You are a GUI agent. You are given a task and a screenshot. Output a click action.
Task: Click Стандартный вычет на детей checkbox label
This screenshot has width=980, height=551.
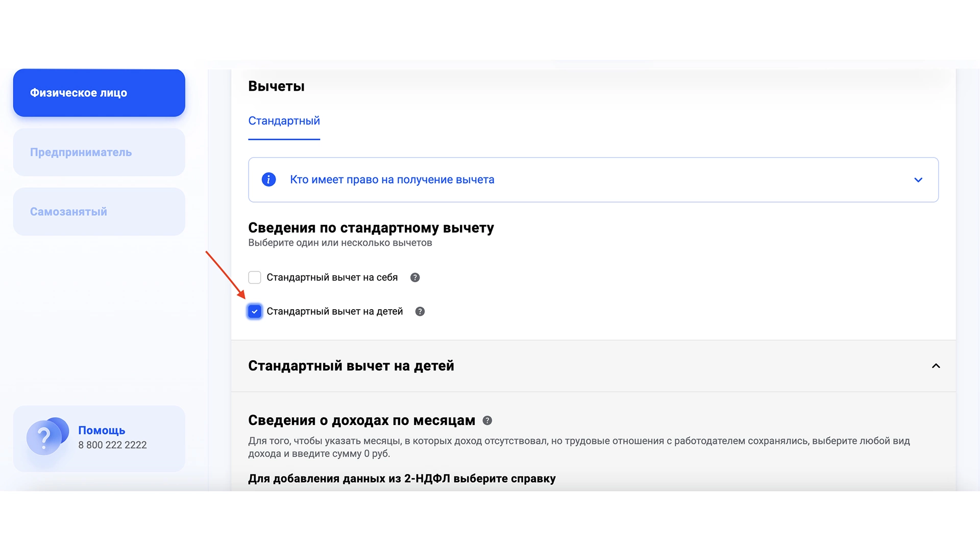click(x=334, y=312)
